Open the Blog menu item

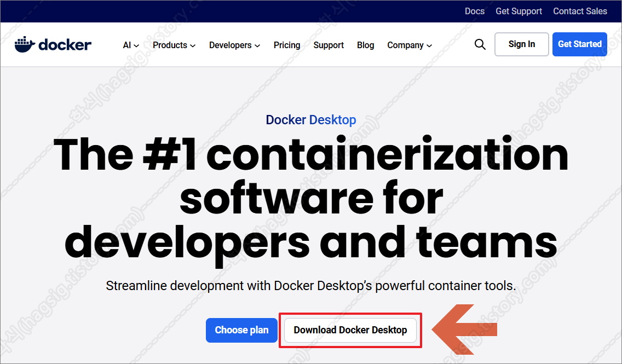365,45
